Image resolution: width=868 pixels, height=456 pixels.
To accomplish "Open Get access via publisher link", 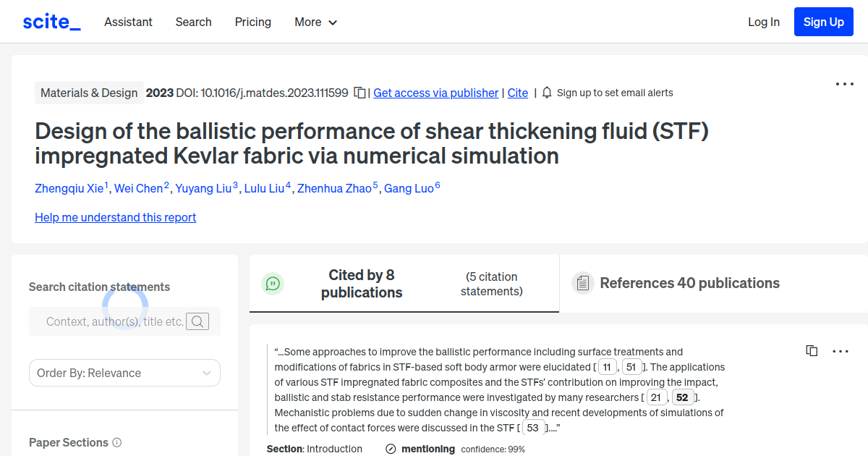I will pos(435,93).
